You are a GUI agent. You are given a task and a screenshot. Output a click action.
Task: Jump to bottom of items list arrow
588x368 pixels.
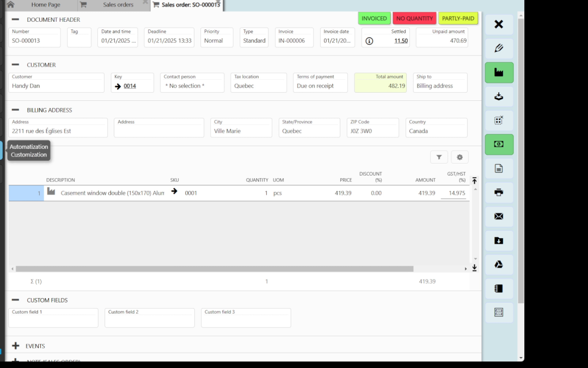pos(474,267)
